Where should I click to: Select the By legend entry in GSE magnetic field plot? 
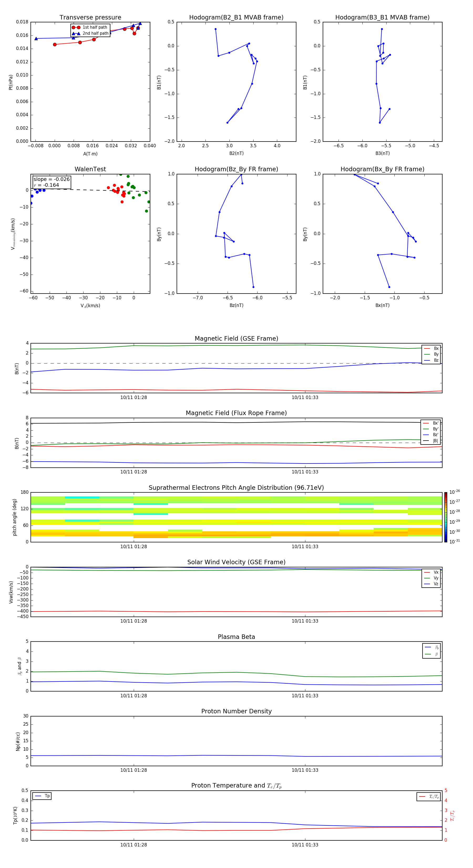(x=431, y=355)
